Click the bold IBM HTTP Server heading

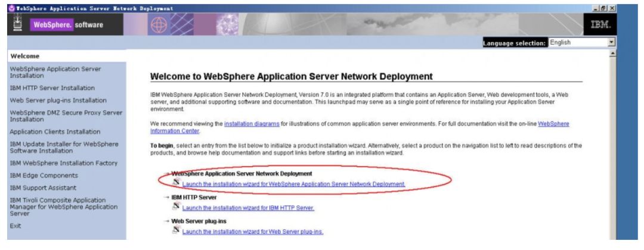click(x=194, y=198)
